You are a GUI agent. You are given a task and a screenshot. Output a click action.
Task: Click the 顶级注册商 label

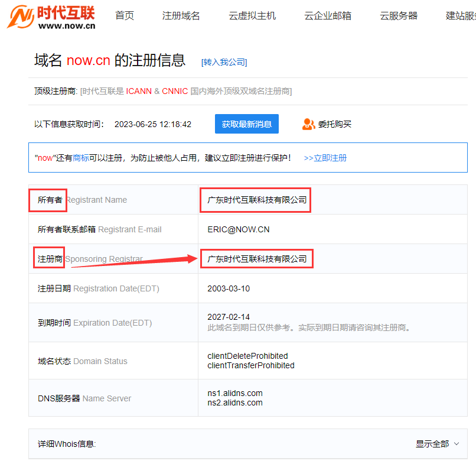pyautogui.click(x=56, y=91)
